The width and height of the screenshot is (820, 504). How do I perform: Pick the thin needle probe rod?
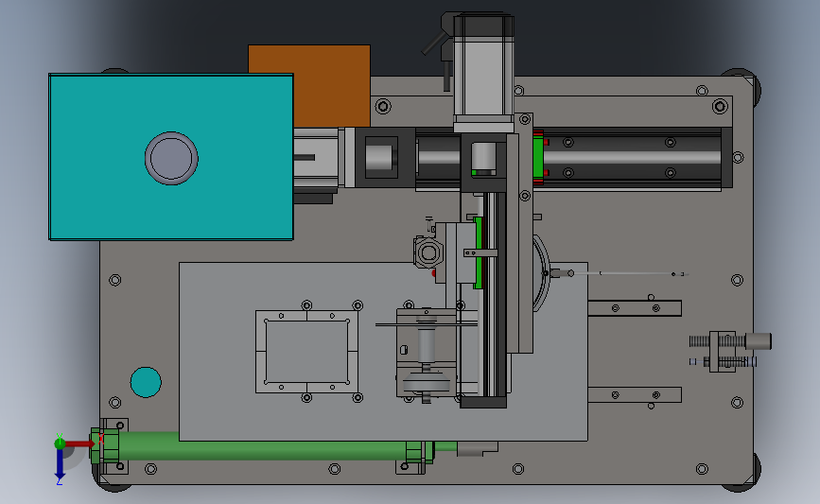pyautogui.click(x=628, y=273)
